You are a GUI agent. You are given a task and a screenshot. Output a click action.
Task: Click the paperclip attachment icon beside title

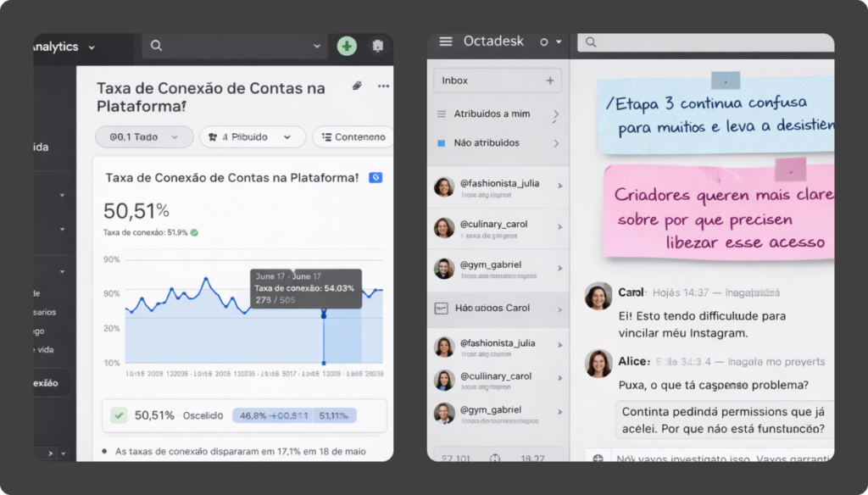[357, 86]
